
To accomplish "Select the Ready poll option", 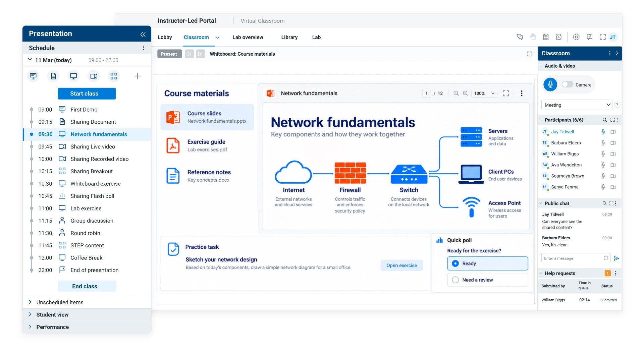I will point(488,263).
